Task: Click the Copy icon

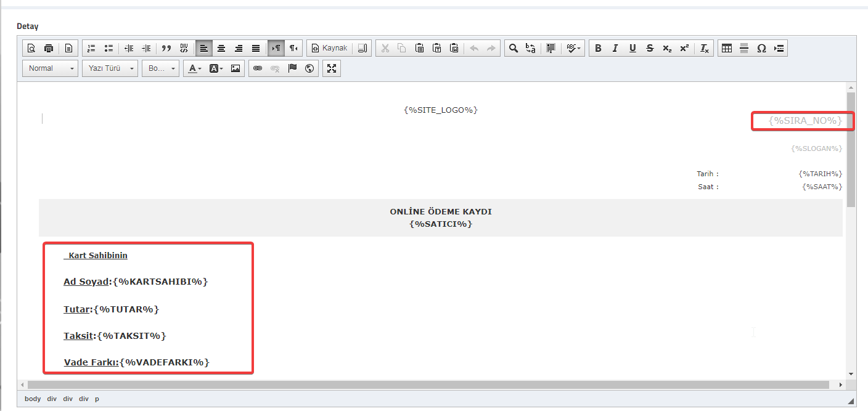Action: coord(403,48)
